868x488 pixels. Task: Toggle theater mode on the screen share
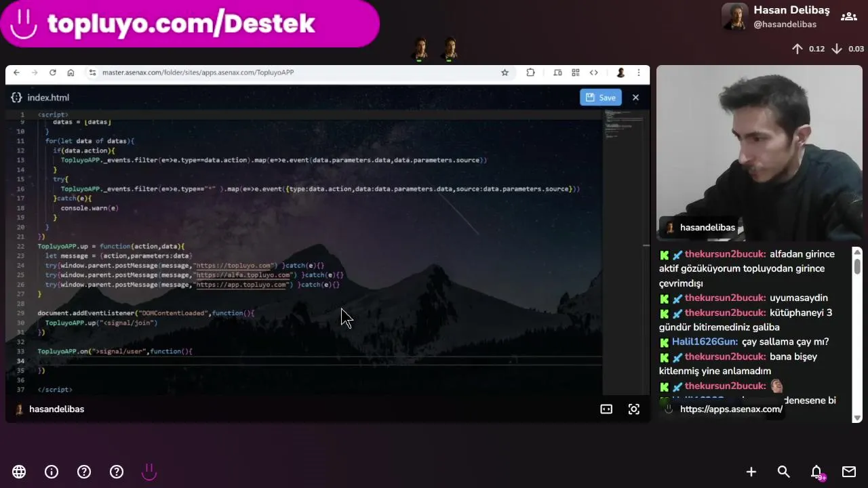606,409
